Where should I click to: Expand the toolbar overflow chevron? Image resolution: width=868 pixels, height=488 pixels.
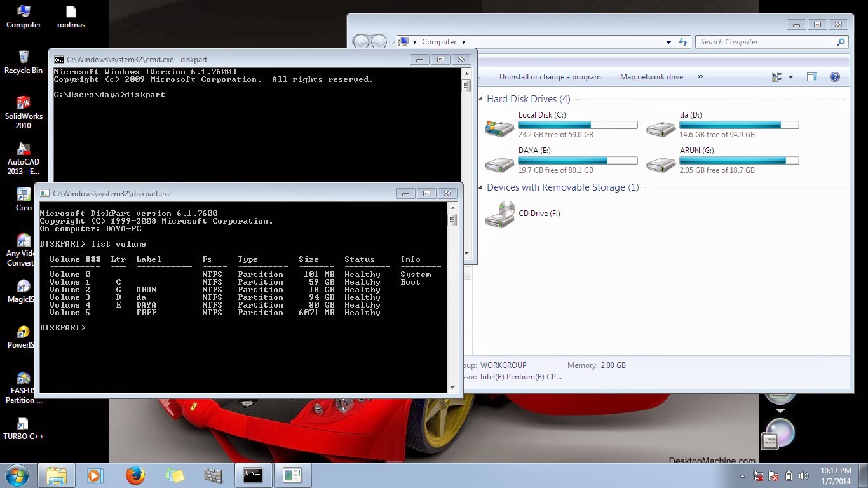(x=700, y=77)
